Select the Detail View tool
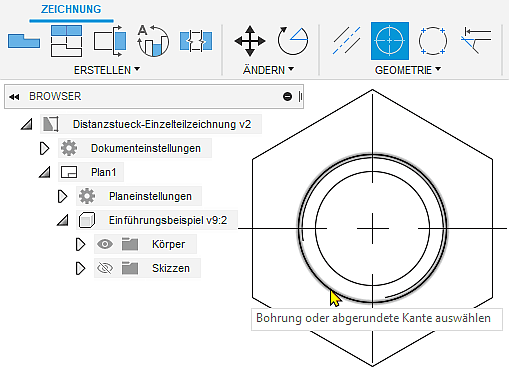The width and height of the screenshot is (509, 369). coord(153,41)
